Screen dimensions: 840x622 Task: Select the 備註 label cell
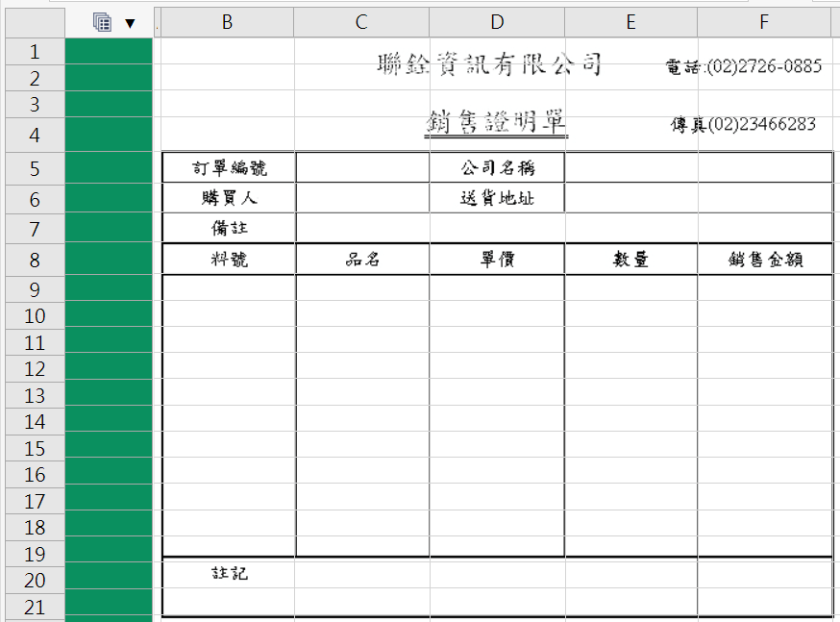coord(229,228)
